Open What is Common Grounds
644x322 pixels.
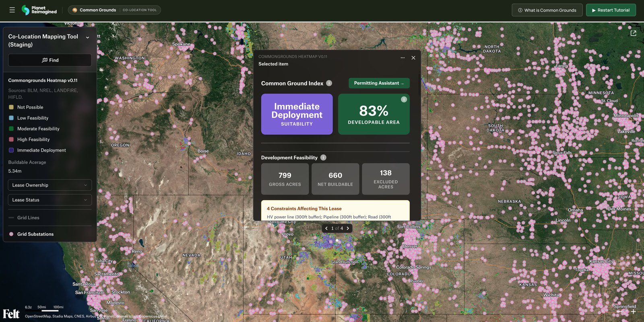pyautogui.click(x=547, y=10)
